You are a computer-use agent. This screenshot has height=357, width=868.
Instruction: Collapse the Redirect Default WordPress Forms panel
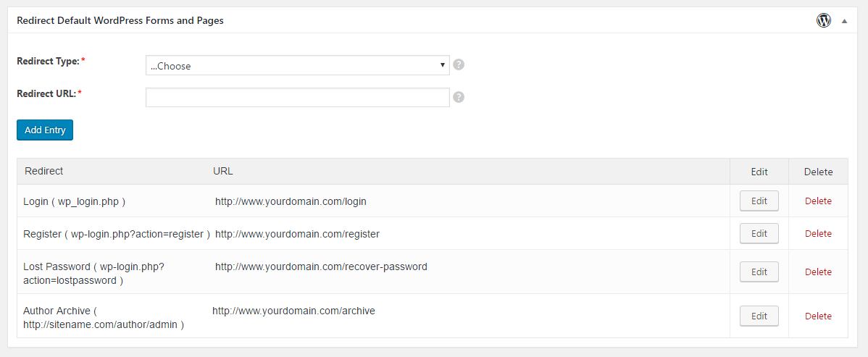(844, 21)
